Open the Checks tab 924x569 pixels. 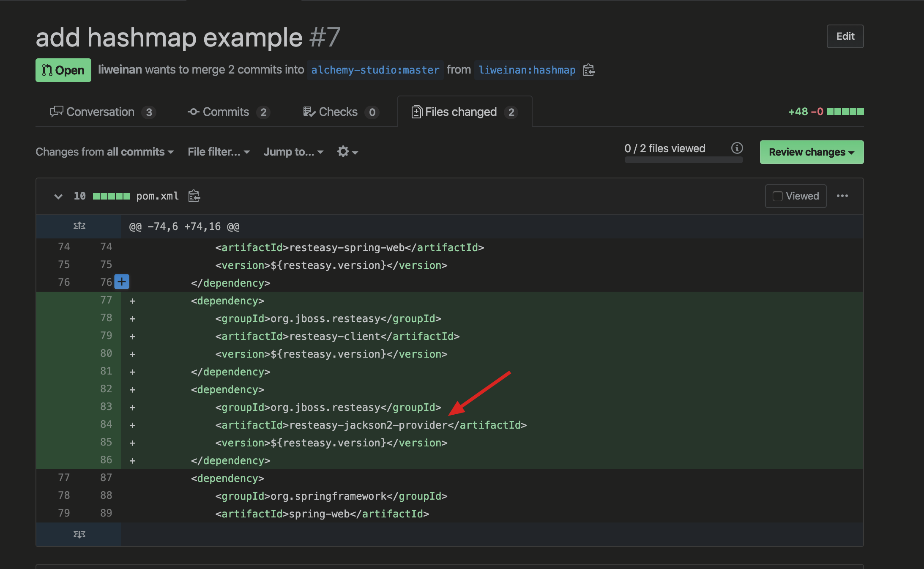point(341,112)
